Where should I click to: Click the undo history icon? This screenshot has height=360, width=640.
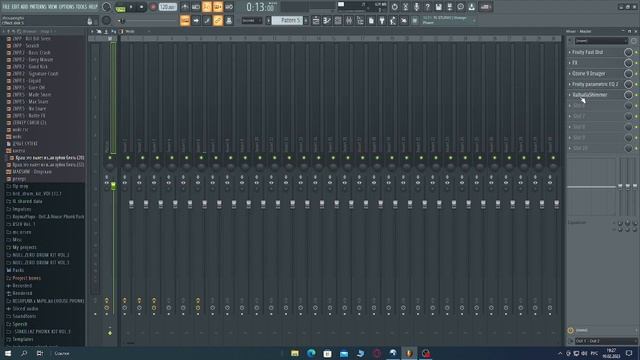394,7
